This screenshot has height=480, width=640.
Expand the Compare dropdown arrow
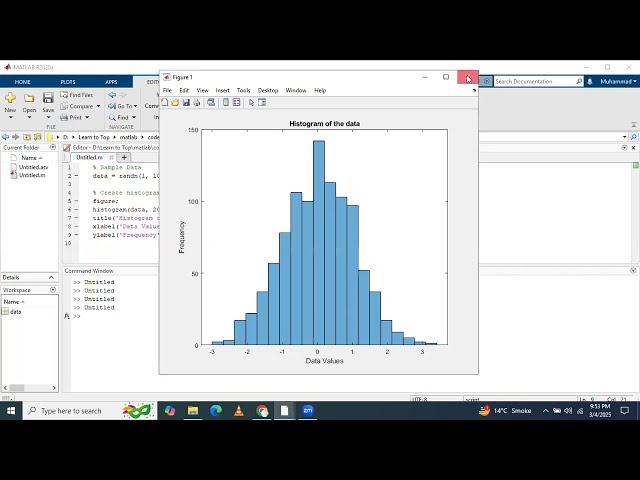pyautogui.click(x=98, y=106)
